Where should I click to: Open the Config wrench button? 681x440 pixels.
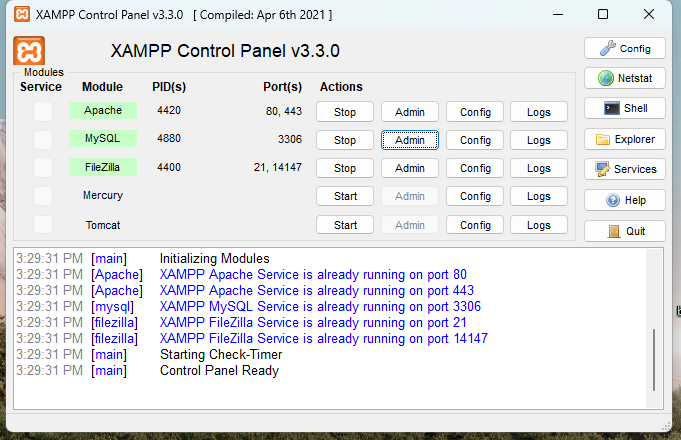click(625, 48)
